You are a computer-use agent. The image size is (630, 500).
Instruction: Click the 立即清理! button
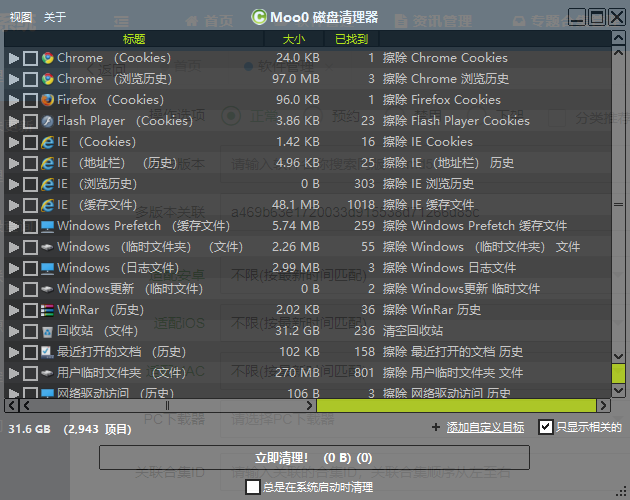[x=314, y=457]
